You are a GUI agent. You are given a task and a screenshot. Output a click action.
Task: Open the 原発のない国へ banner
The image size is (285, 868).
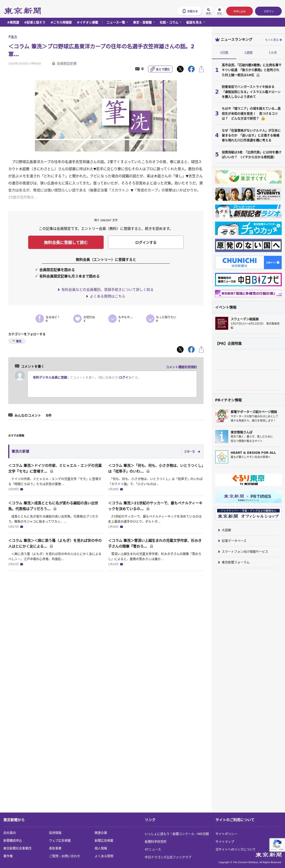(248, 245)
